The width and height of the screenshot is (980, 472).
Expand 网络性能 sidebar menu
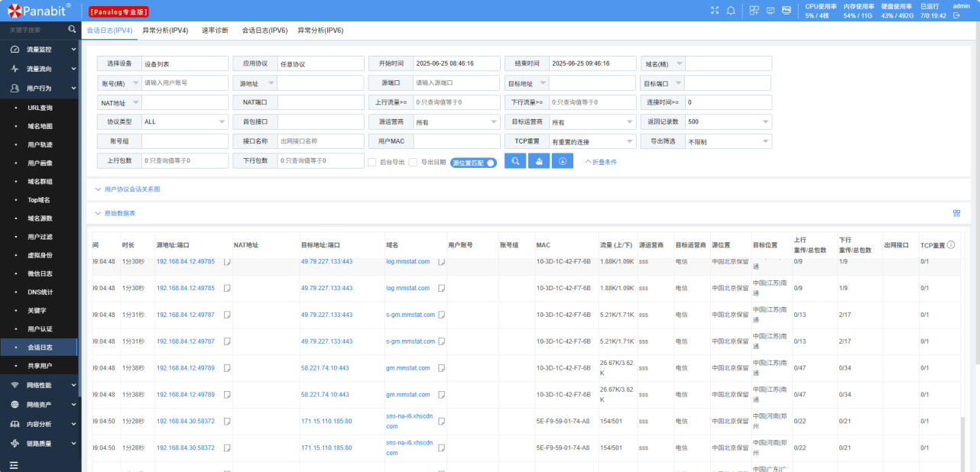tap(41, 385)
